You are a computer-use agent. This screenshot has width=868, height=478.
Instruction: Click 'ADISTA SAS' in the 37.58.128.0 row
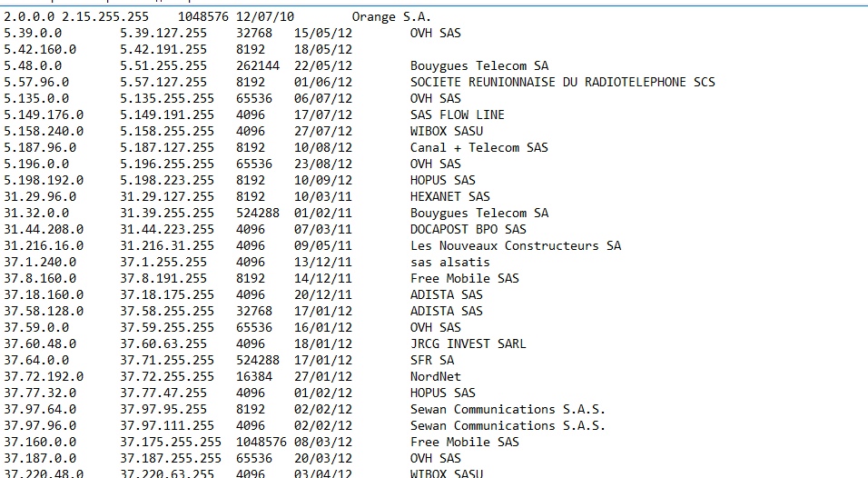(x=446, y=312)
